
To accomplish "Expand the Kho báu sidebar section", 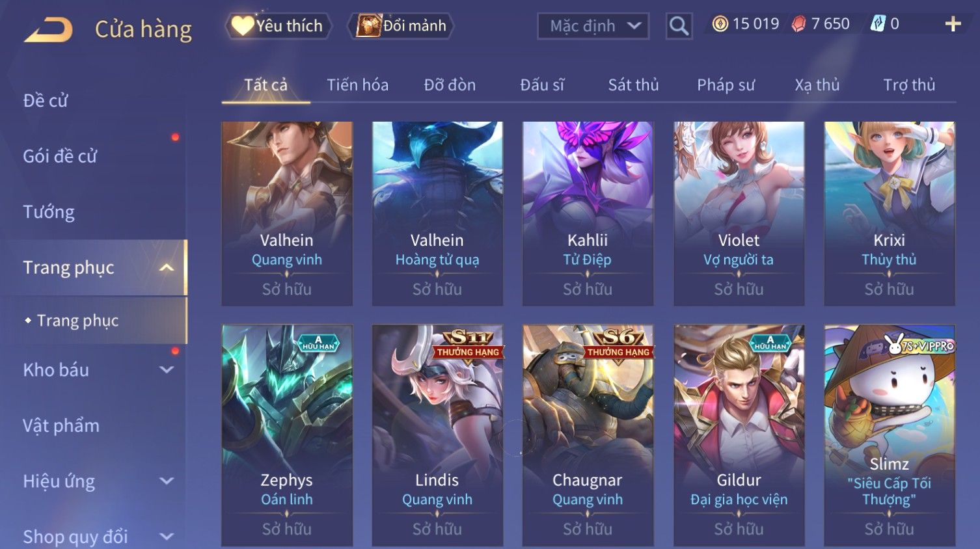I will (167, 369).
